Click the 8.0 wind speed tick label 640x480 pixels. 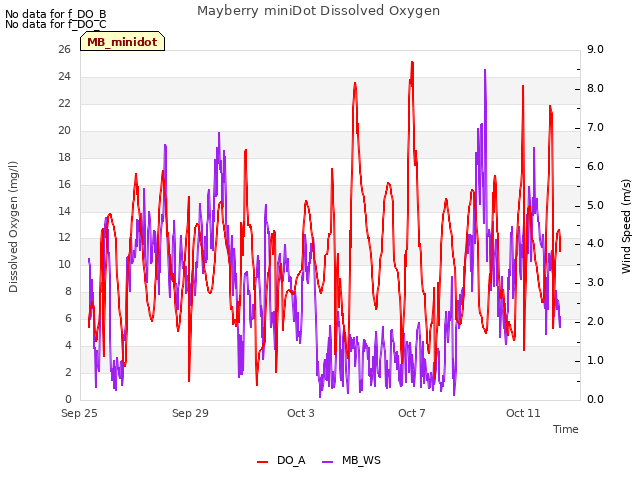pos(595,89)
